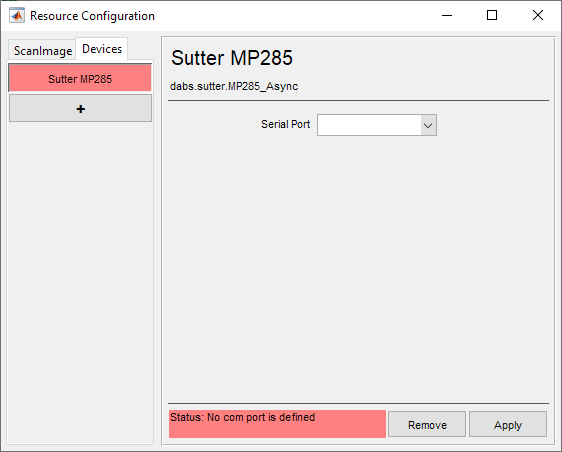Maximize the Resource Configuration window
The width and height of the screenshot is (562, 452).
pos(492,15)
